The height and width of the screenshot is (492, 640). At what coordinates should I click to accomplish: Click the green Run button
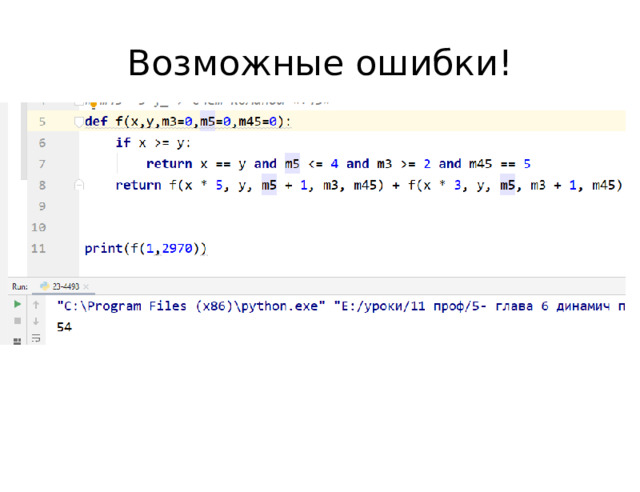17,304
